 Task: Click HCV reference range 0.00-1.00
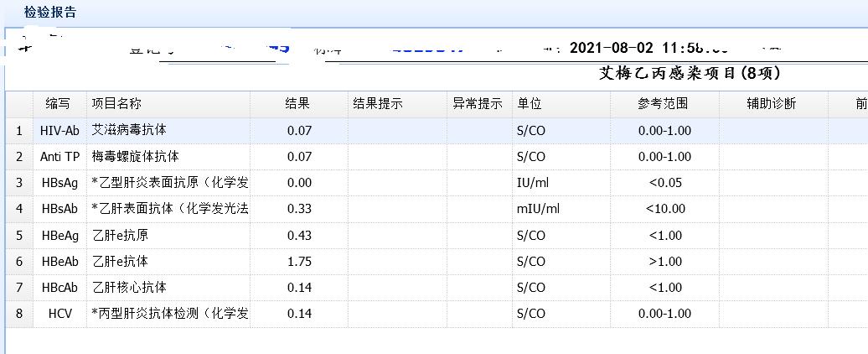click(665, 314)
